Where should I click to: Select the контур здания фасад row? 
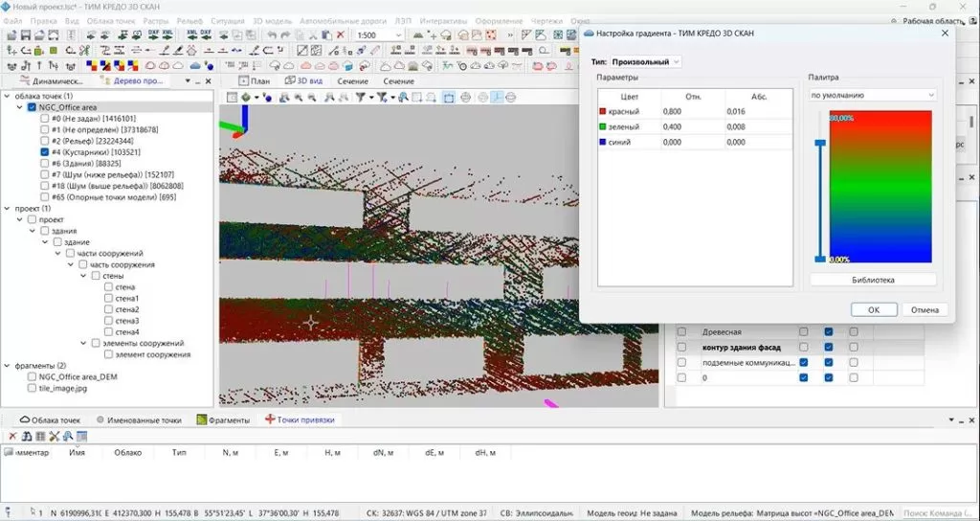pyautogui.click(x=799, y=347)
